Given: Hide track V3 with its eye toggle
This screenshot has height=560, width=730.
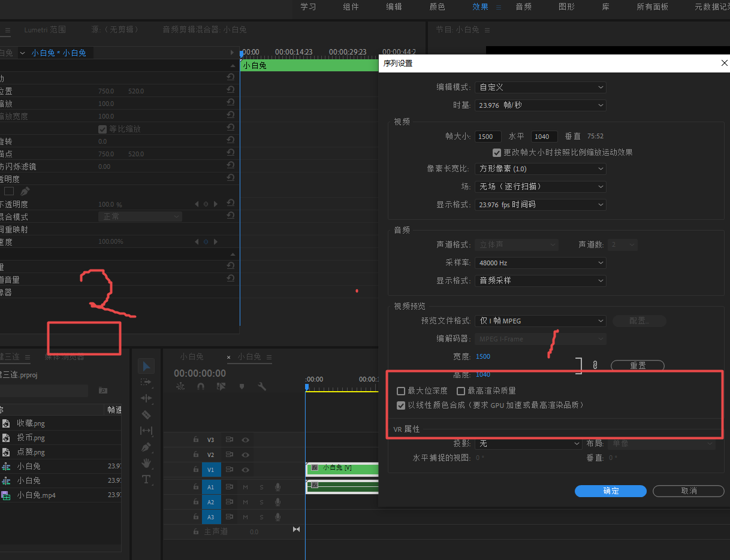Looking at the screenshot, I should click(245, 440).
